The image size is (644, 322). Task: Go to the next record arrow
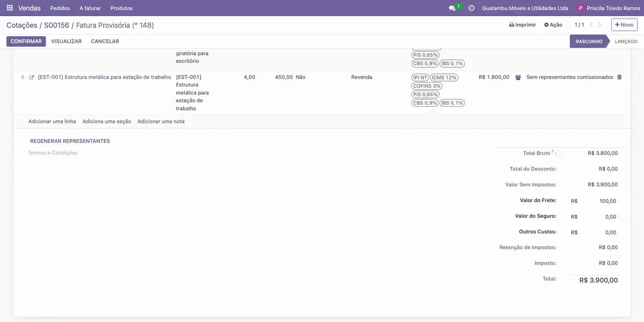(x=600, y=25)
